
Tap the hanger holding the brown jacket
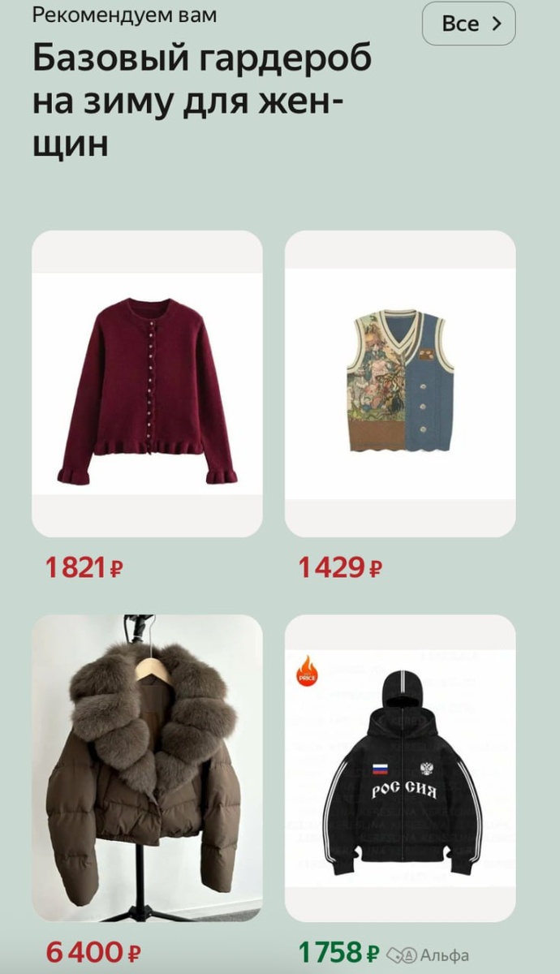[149, 659]
